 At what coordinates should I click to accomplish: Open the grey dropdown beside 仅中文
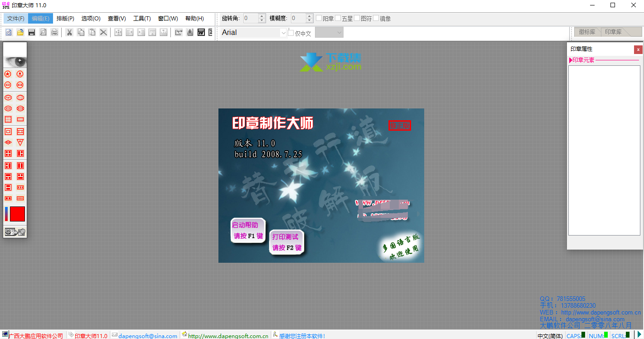(x=329, y=32)
